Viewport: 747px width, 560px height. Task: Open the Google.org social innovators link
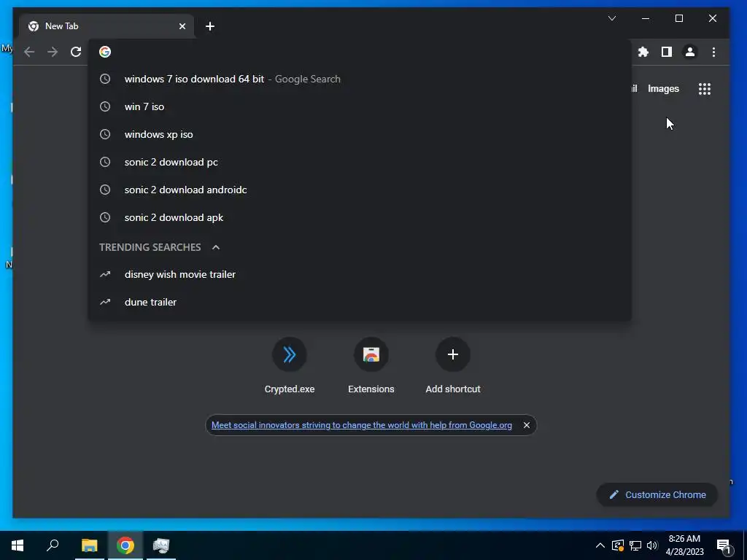[362, 425]
